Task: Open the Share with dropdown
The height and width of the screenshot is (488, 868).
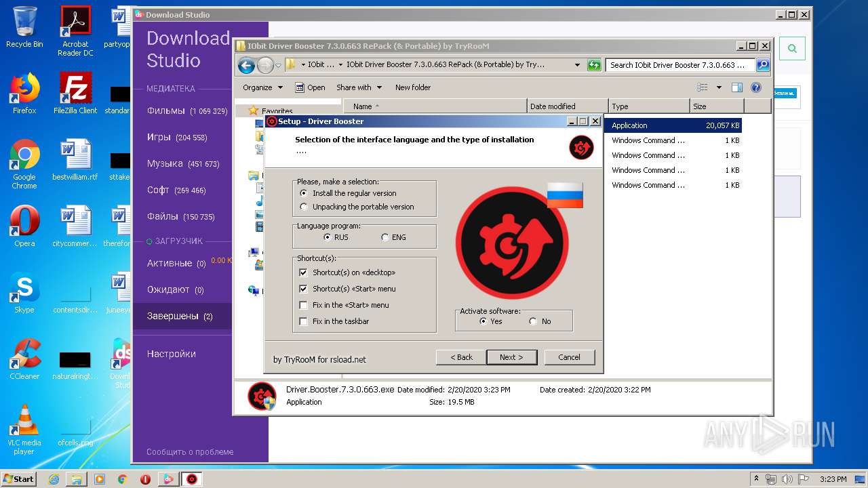Action: (x=359, y=87)
